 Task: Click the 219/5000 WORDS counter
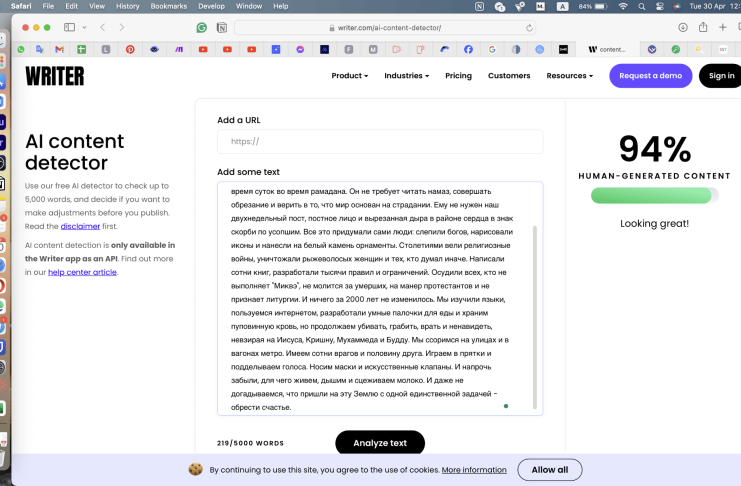[250, 443]
